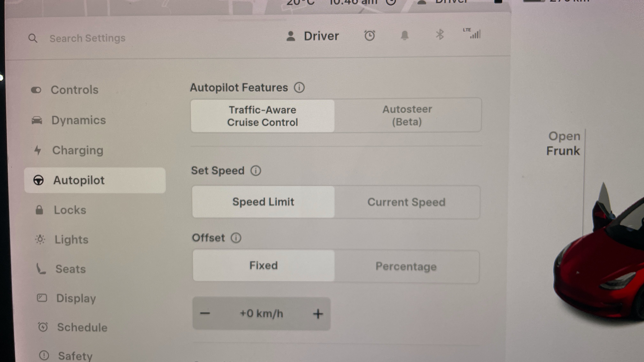Open the Driver profile menu
This screenshot has width=644, height=362.
coord(313,36)
